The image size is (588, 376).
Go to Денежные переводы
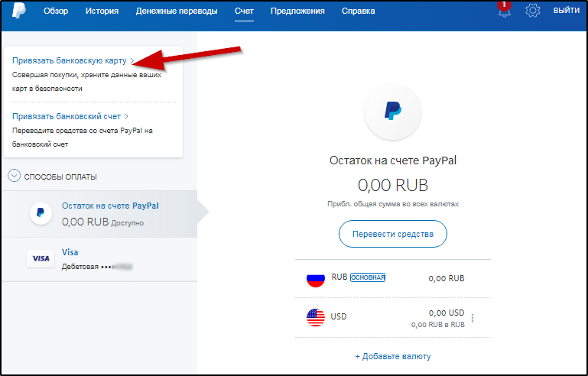[x=177, y=11]
